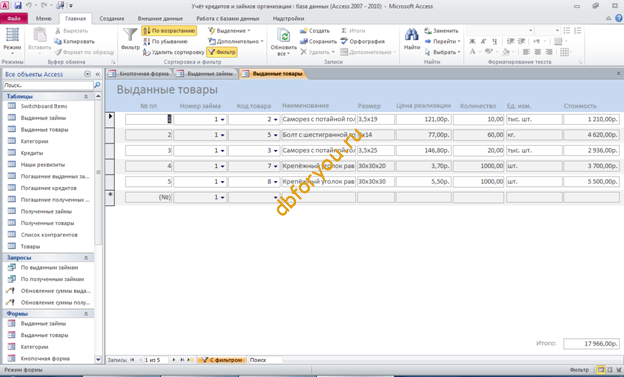The height and width of the screenshot is (377, 624).
Task: Open Undo in quick access toolbar
Action: point(29,6)
